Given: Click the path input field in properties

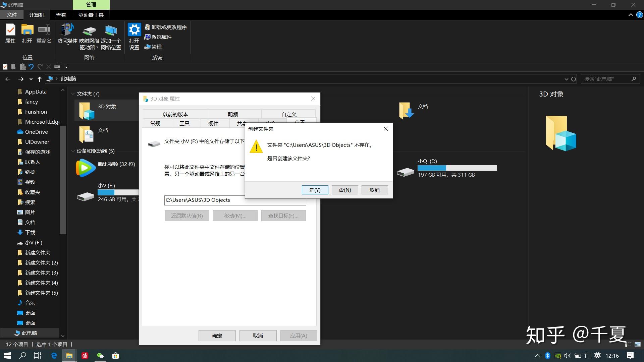Looking at the screenshot, I should tap(234, 200).
